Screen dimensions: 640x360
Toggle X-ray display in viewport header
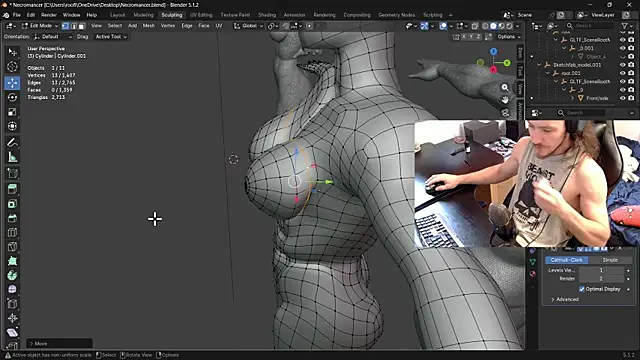[x=475, y=26]
